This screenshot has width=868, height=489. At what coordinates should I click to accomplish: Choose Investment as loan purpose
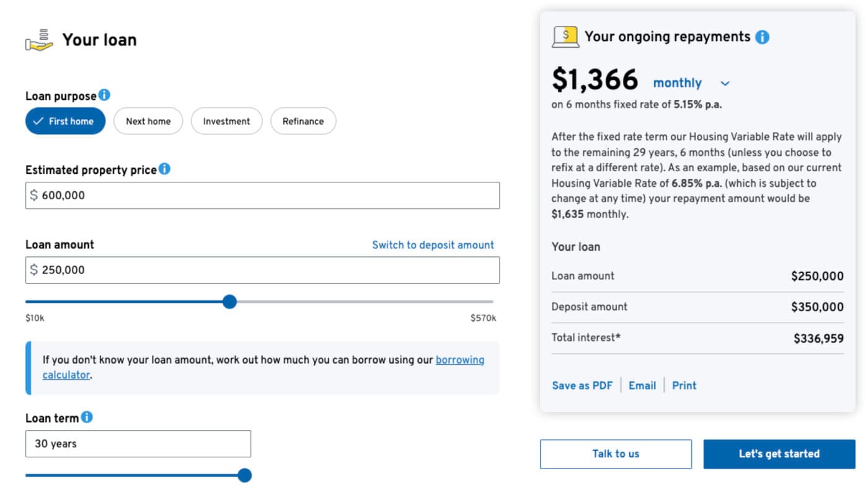click(226, 121)
